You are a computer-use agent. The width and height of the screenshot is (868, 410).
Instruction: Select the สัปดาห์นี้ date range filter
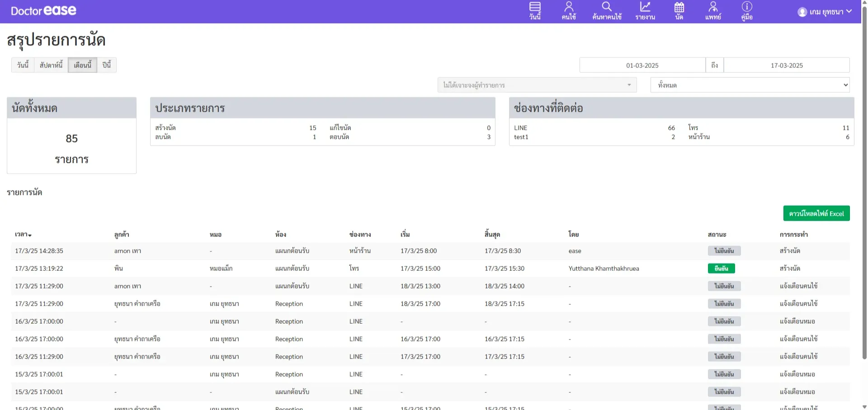click(x=51, y=65)
